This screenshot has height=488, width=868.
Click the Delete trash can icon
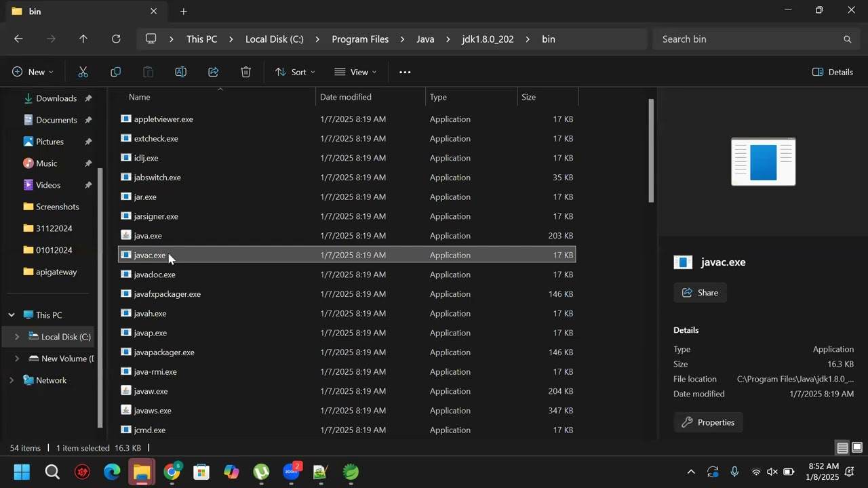(x=245, y=72)
